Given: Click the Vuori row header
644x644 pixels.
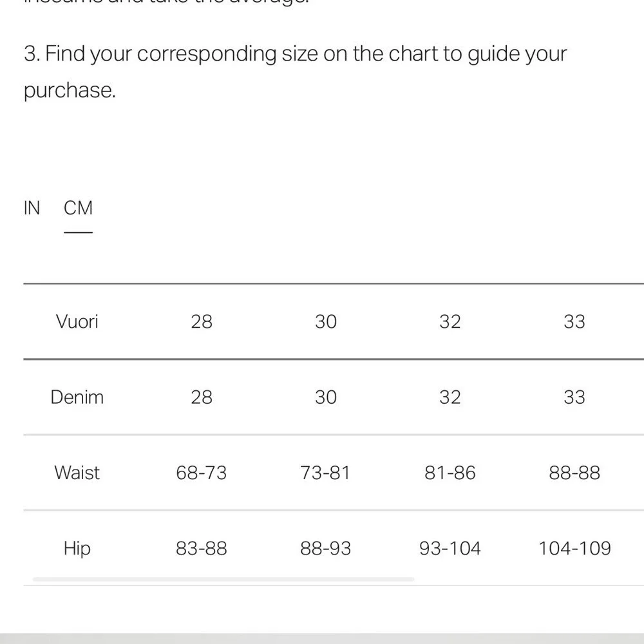Looking at the screenshot, I should tap(77, 321).
